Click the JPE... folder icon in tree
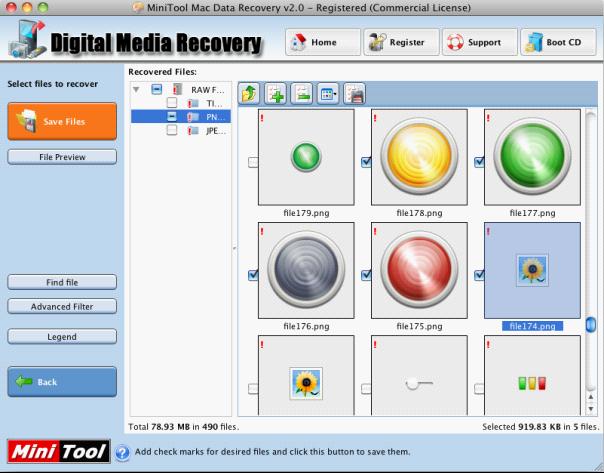Image resolution: width=604 pixels, height=473 pixels. [x=193, y=131]
